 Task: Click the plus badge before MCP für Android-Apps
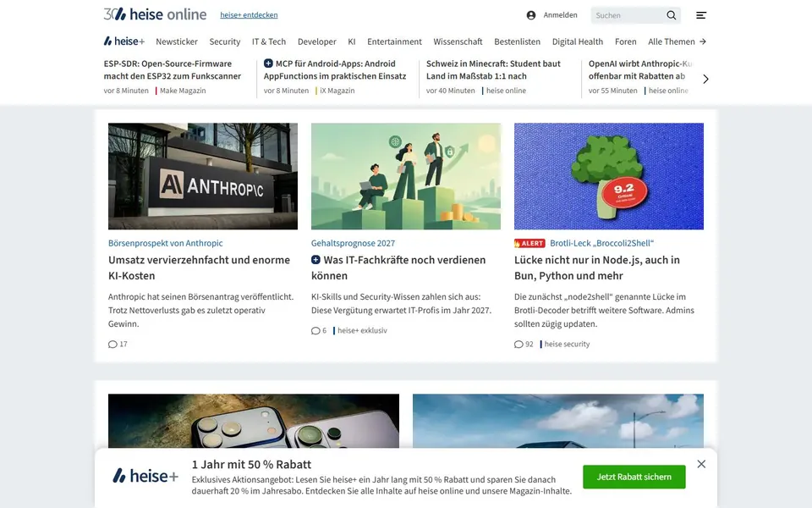point(268,63)
